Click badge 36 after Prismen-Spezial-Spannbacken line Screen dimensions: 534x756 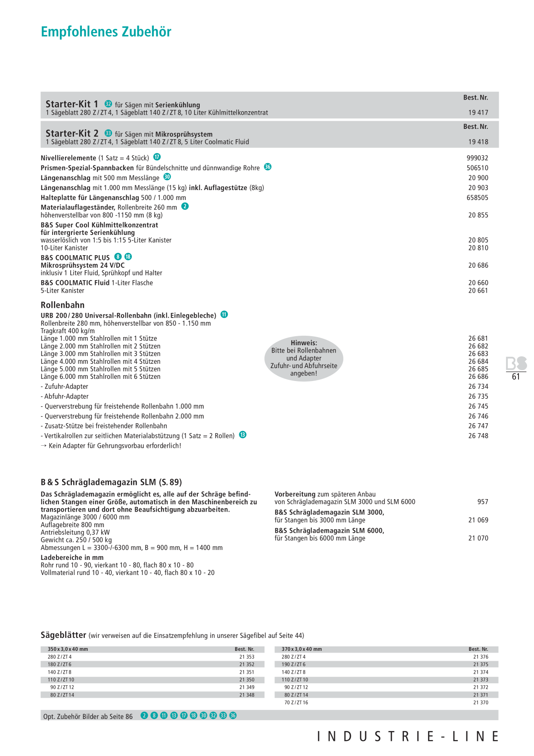coord(268,167)
